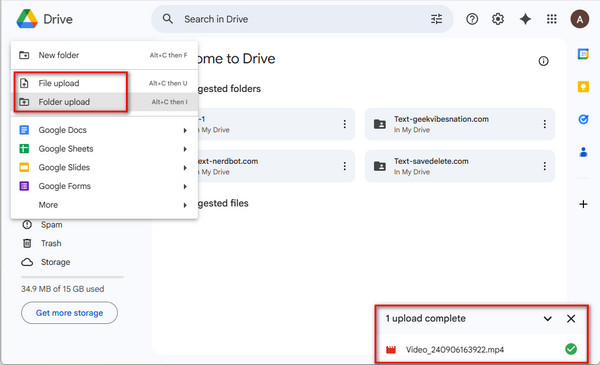Open the Help question mark icon
The height and width of the screenshot is (365, 600).
pos(472,19)
